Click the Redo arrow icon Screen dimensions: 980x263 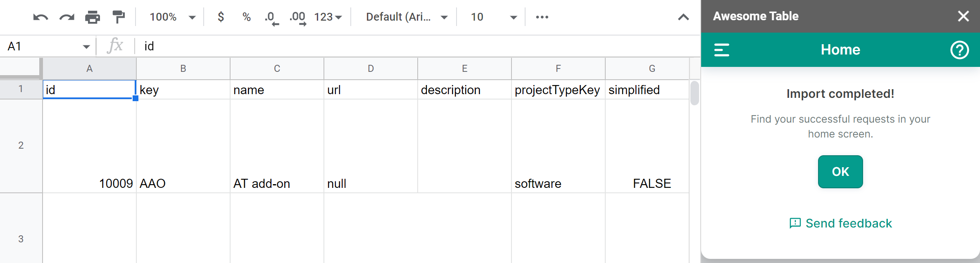coord(67,17)
